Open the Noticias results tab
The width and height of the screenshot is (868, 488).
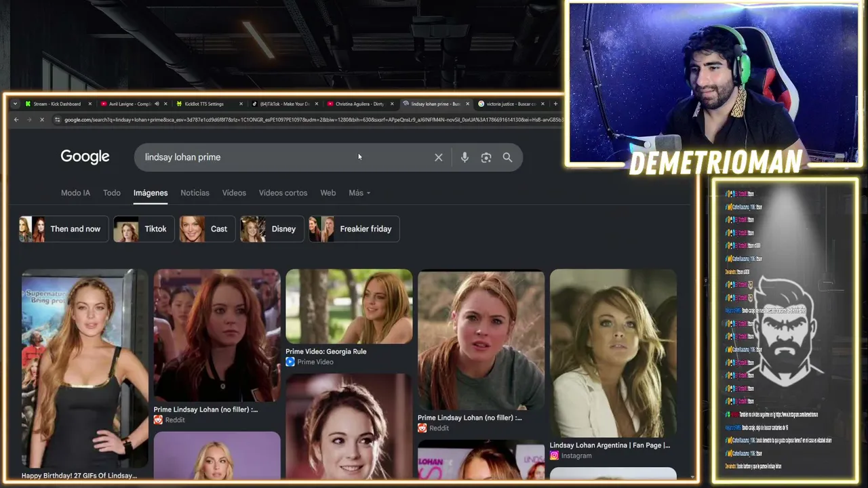pos(195,193)
